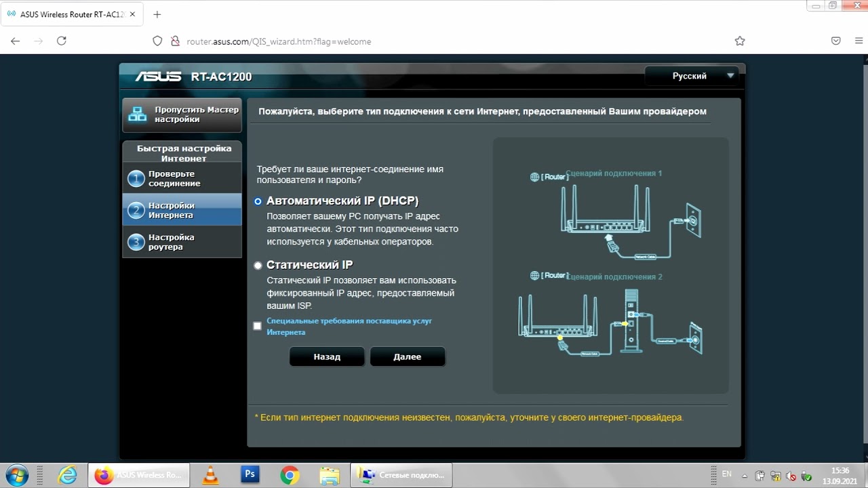
Task: Open VLC media player from taskbar
Action: (x=212, y=475)
